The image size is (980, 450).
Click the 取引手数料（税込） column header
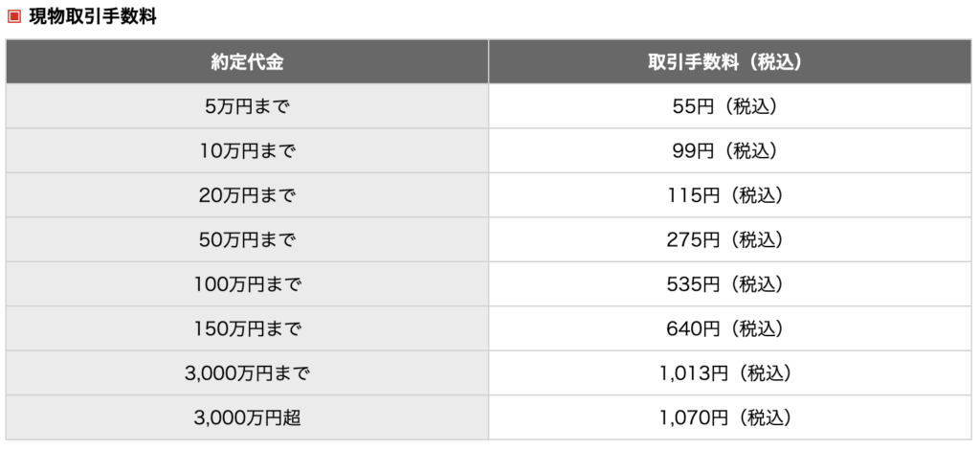pos(730,62)
